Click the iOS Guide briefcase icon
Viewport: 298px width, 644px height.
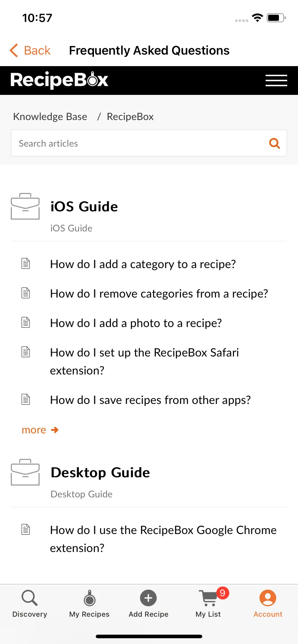coord(25,206)
